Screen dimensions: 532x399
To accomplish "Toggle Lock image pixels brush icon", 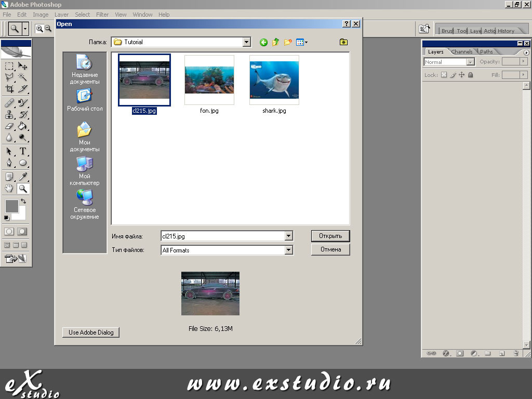I will click(453, 75).
